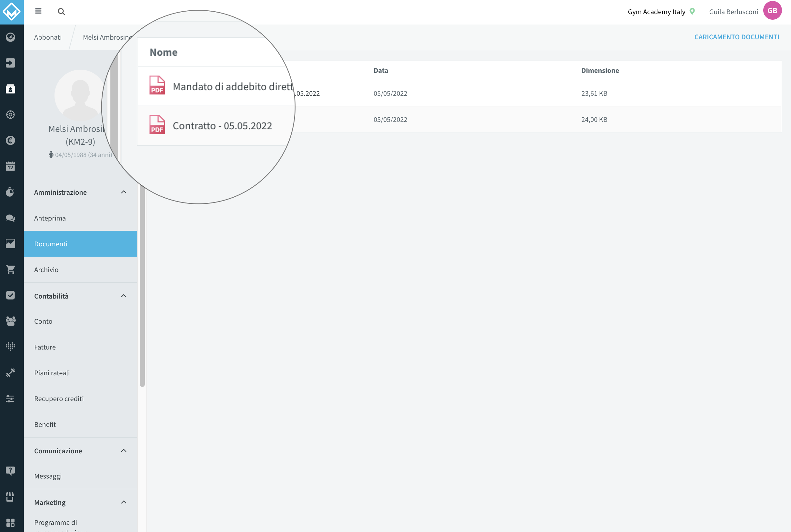The image size is (791, 532).
Task: Open the calendar icon in sidebar
Action: click(11, 166)
